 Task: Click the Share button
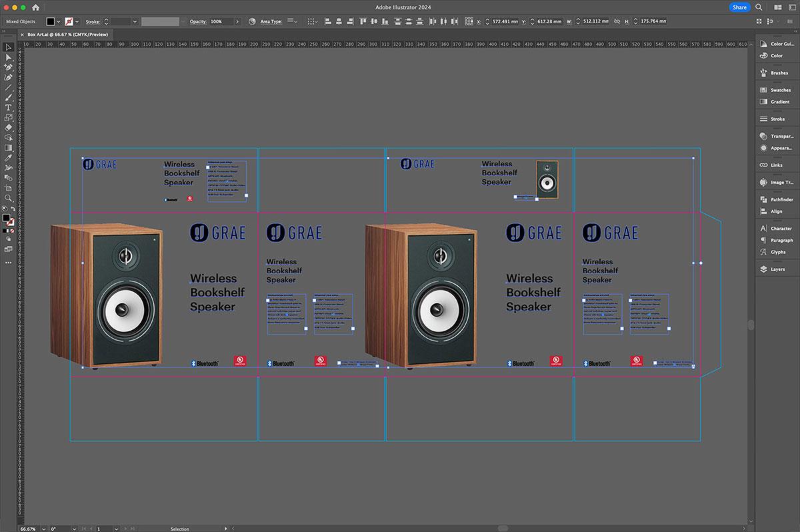[x=739, y=7]
